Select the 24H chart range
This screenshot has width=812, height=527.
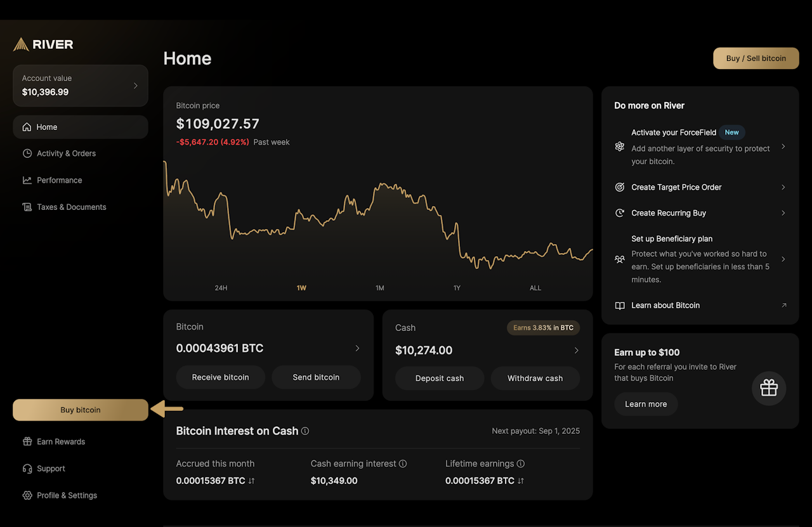(x=221, y=288)
